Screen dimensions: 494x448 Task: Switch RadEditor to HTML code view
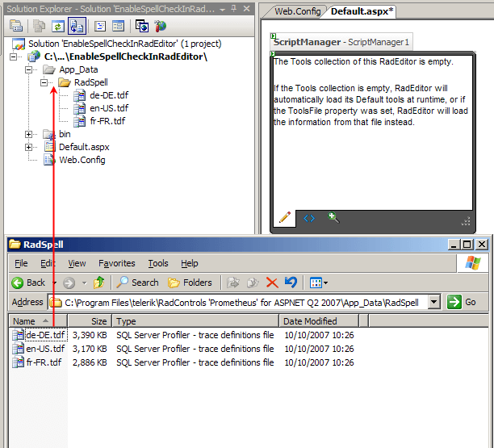(309, 218)
